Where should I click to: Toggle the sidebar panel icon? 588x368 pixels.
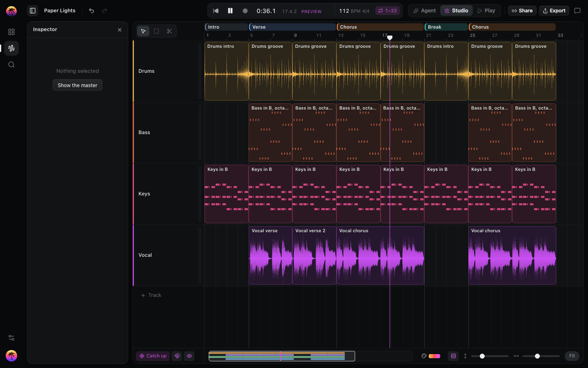[x=33, y=11]
